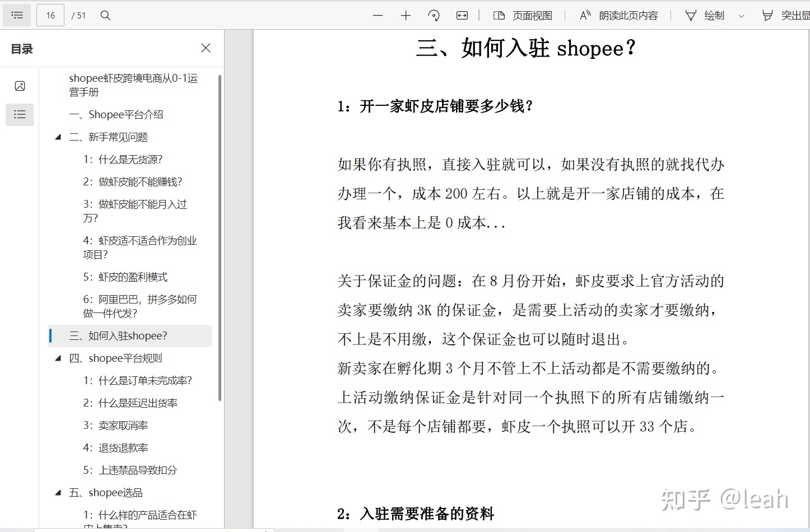Open the dropdown arrow next to 绘制
This screenshot has width=810, height=532.
tap(742, 16)
